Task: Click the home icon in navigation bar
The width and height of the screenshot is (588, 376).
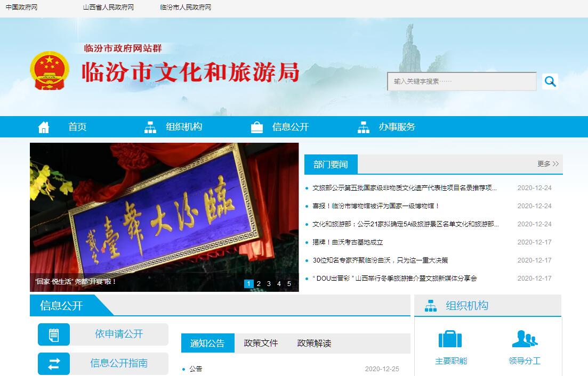Action: [44, 127]
